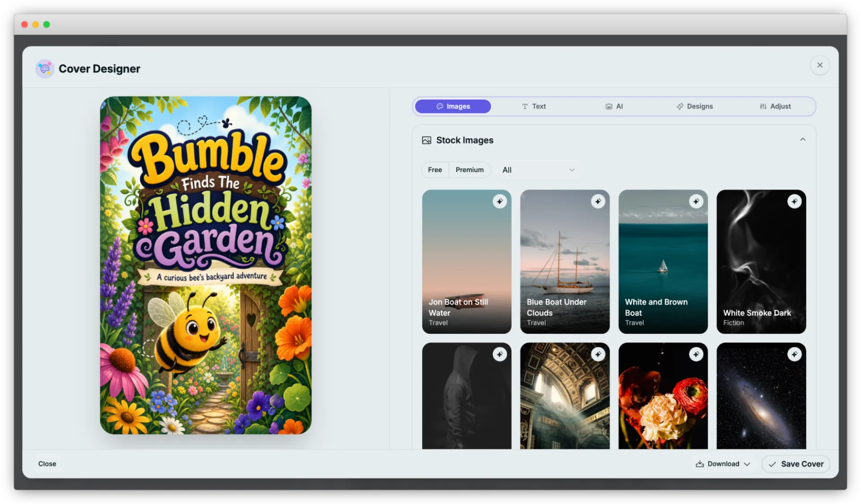
Task: Open the AI tab
Action: point(614,106)
